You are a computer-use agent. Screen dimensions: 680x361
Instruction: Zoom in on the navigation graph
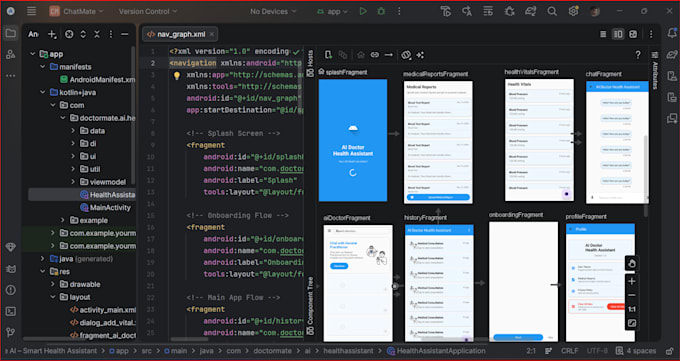[631, 281]
